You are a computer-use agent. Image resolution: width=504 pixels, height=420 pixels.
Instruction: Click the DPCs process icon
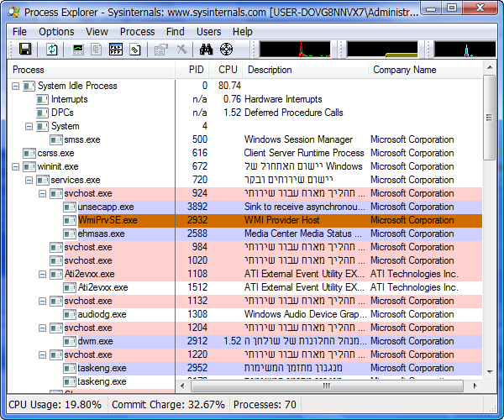coord(43,113)
